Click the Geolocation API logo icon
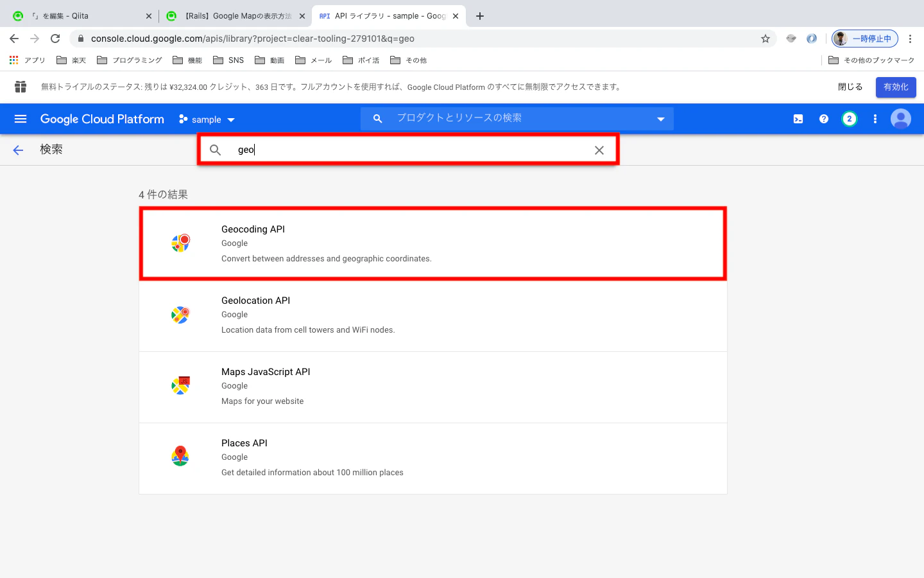The width and height of the screenshot is (924, 578). pos(181,314)
